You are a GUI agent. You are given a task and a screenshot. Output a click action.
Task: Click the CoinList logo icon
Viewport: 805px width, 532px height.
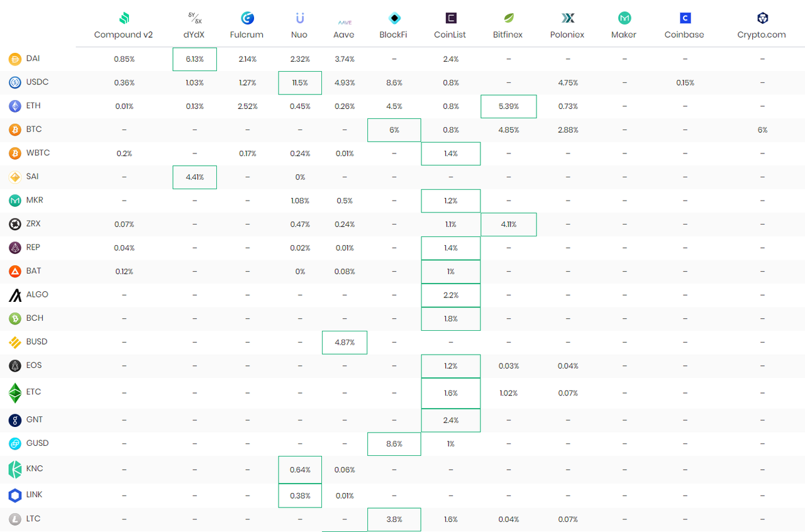coord(451,18)
